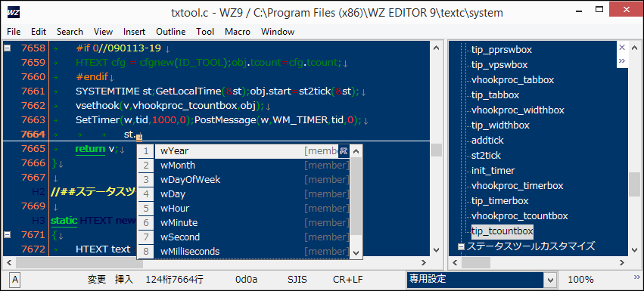Open the Outline menu
Viewport: 644px width, 291px height.
click(170, 32)
